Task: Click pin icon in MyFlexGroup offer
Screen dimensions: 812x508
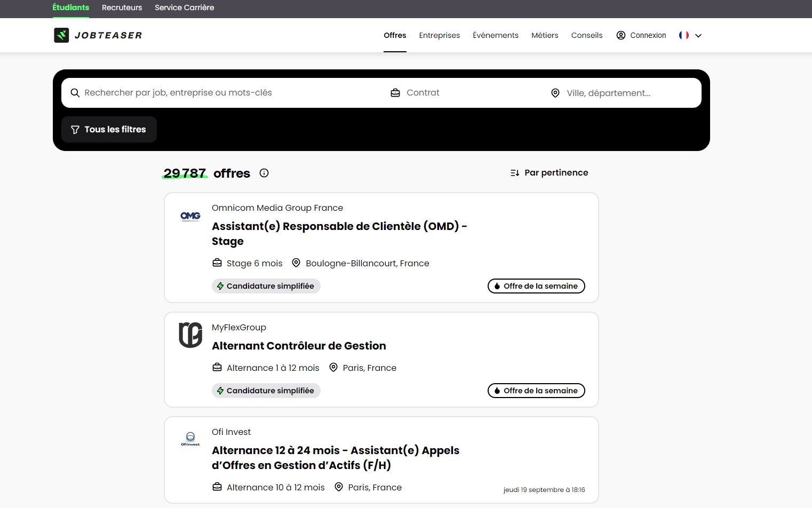Action: point(333,367)
